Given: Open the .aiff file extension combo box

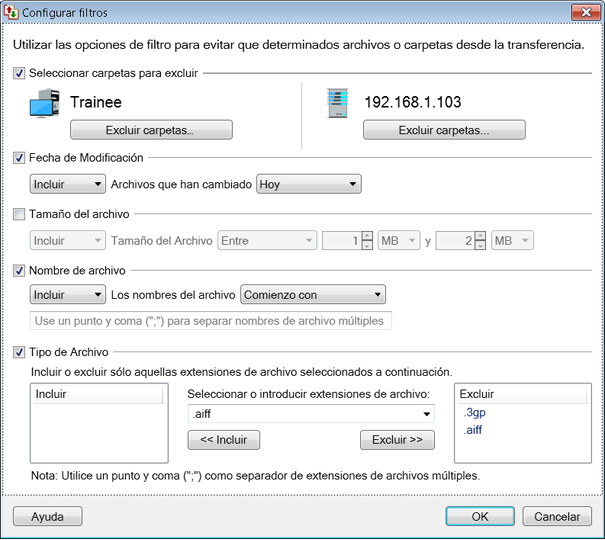Looking at the screenshot, I should point(310,414).
